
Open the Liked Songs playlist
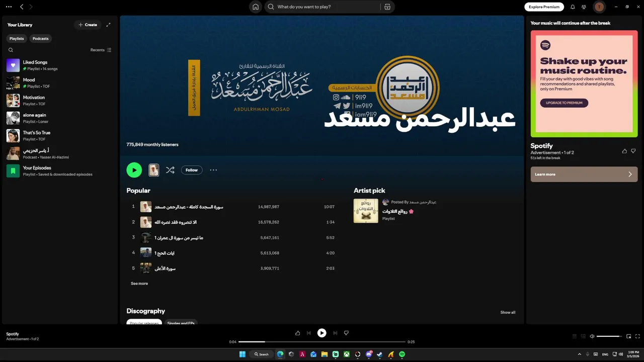(x=59, y=65)
